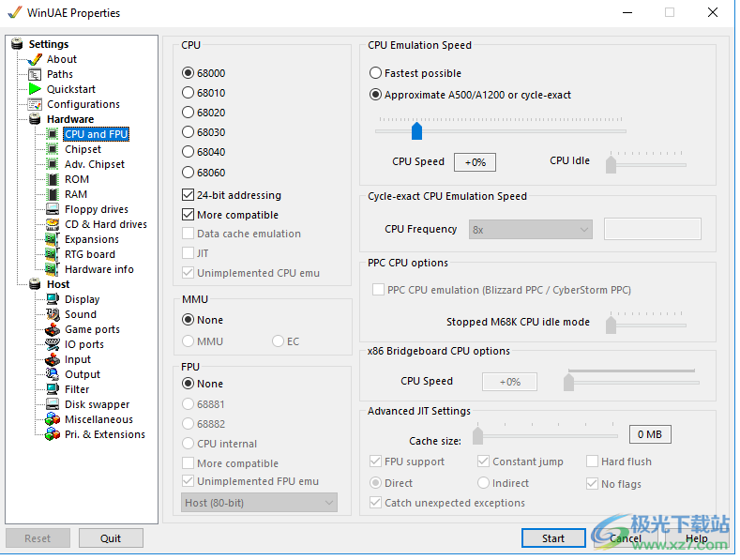The image size is (740, 560).
Task: Click the green Quickstart arrow icon
Action: 35,89
